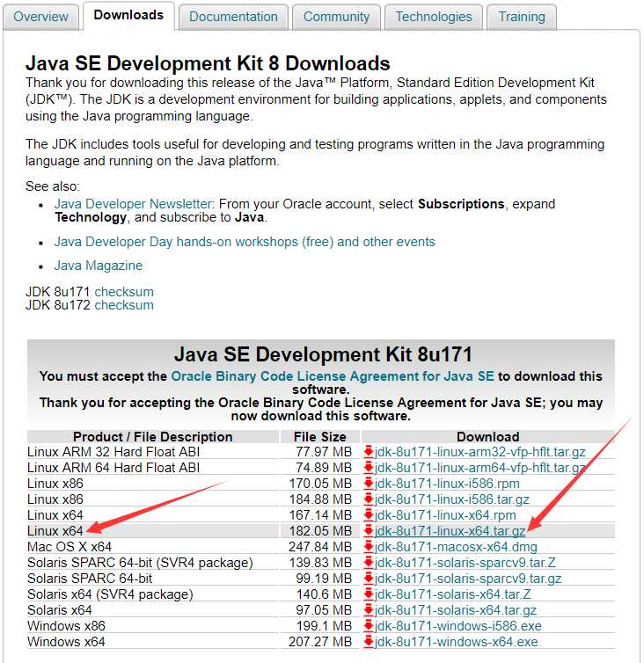Click 'Solaris SPARC 64-bit (SVR4 package)' cell
This screenshot has width=644, height=663.
coord(153,563)
